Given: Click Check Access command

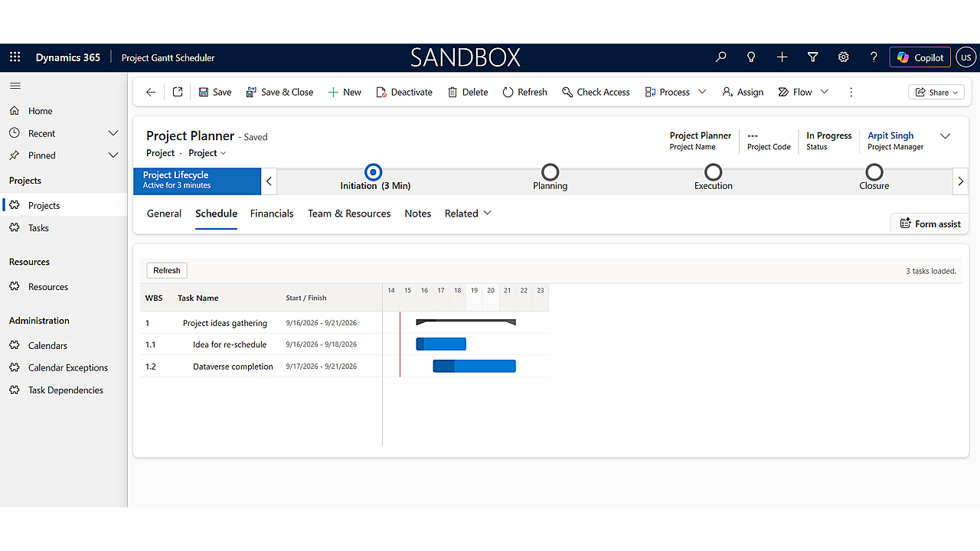Looking at the screenshot, I should pyautogui.click(x=596, y=92).
